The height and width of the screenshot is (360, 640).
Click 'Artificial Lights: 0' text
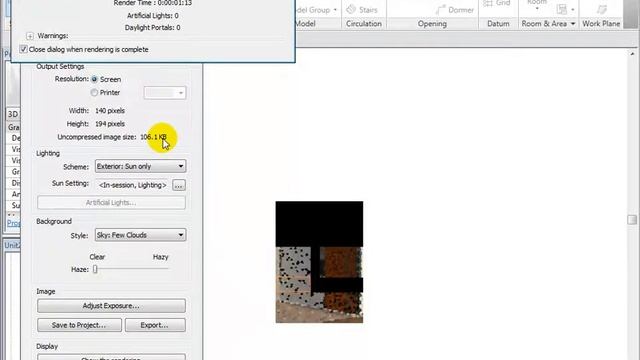pos(153,16)
